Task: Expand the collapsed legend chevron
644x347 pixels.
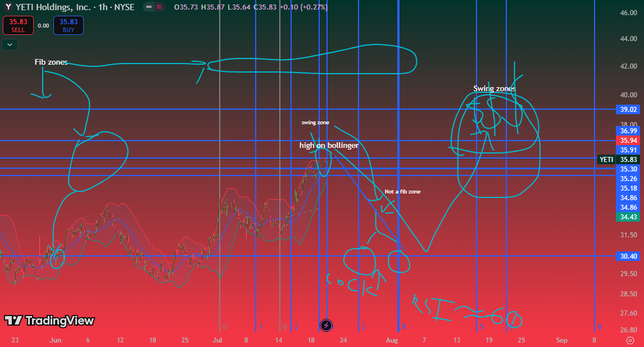Action: (x=10, y=44)
